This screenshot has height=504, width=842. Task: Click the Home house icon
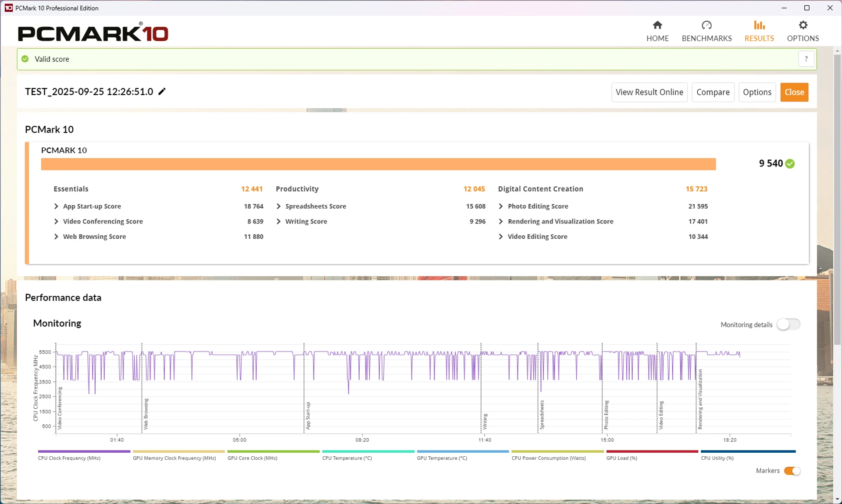pos(657,25)
